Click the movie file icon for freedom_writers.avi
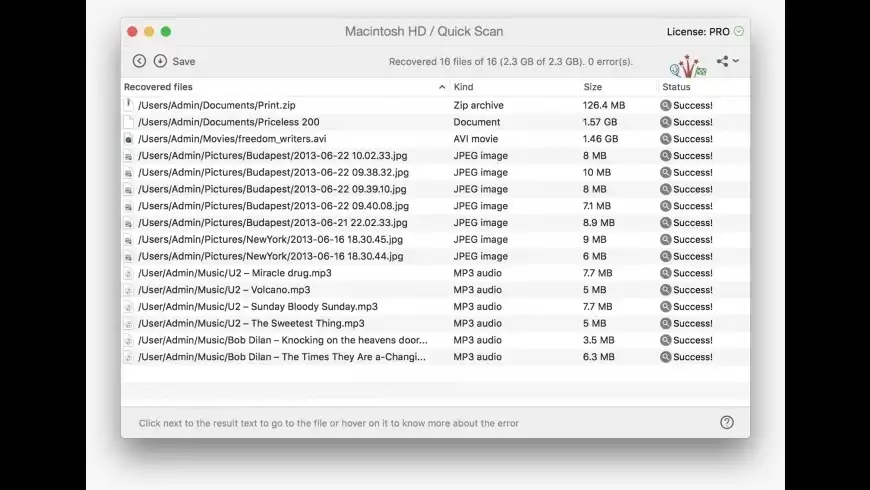 click(x=129, y=139)
